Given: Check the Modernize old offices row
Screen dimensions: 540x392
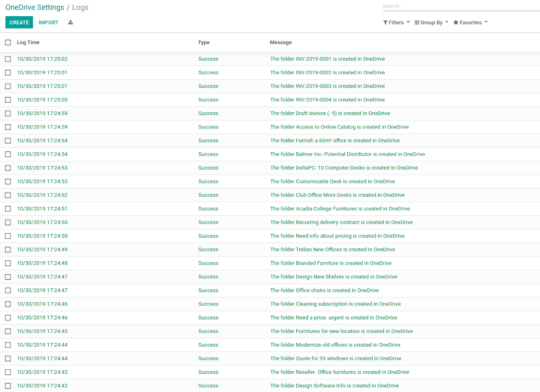Looking at the screenshot, I should coord(8,345).
